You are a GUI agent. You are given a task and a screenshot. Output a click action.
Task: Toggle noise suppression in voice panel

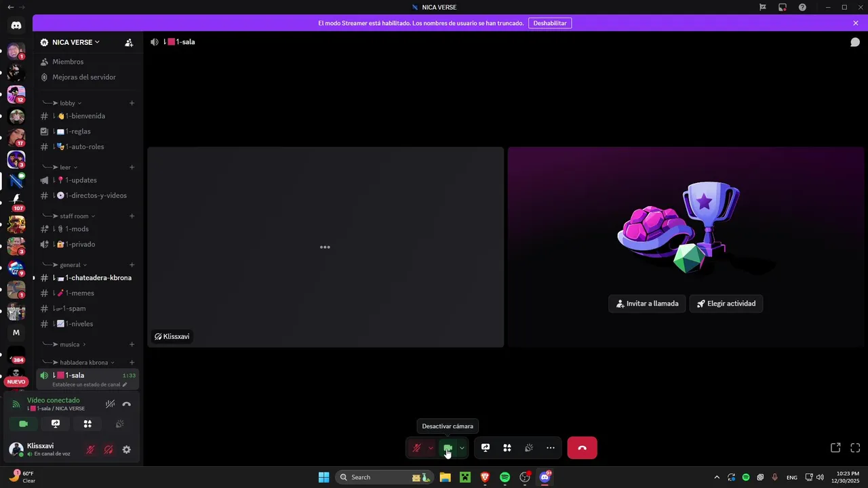(x=110, y=404)
